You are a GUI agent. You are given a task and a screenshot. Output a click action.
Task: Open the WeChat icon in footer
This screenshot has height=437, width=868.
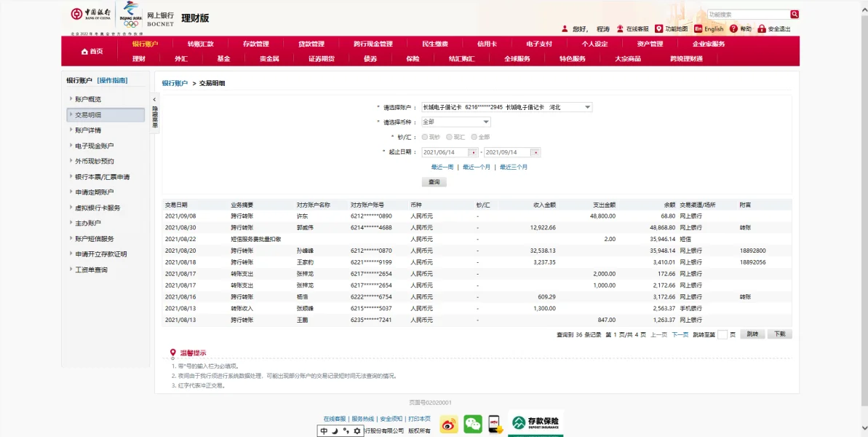click(x=473, y=424)
